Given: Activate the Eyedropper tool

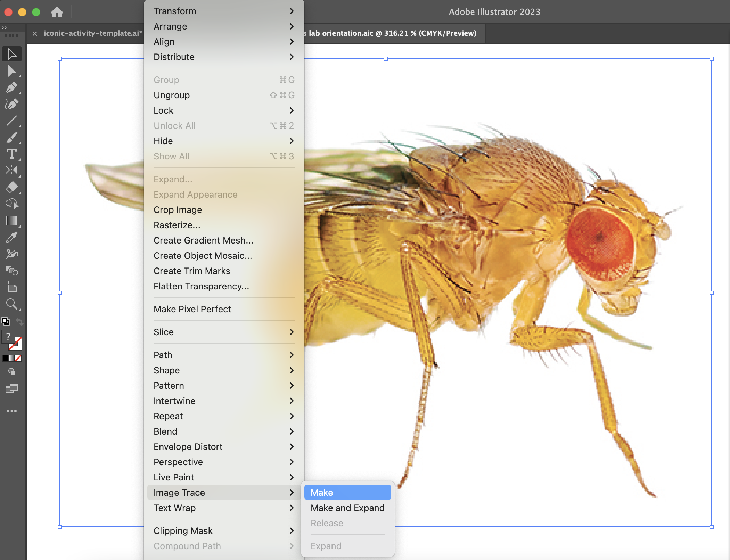Looking at the screenshot, I should point(12,238).
